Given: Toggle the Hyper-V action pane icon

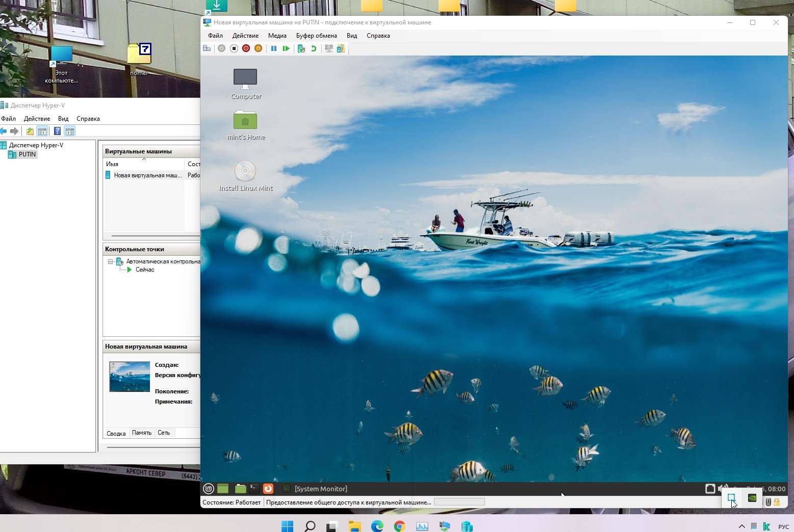Looking at the screenshot, I should (x=70, y=131).
